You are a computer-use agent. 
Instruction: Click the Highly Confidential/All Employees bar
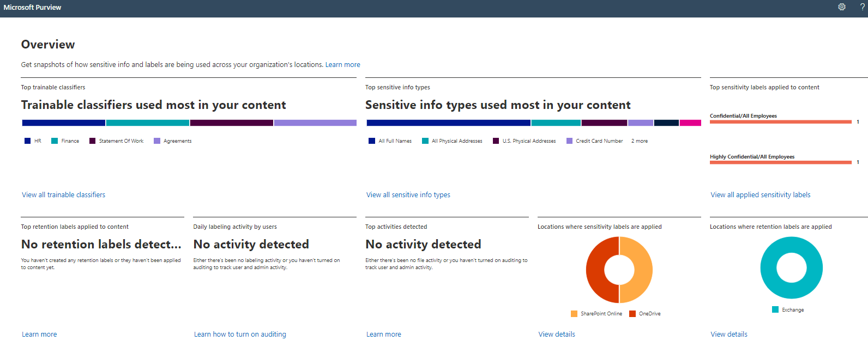780,162
